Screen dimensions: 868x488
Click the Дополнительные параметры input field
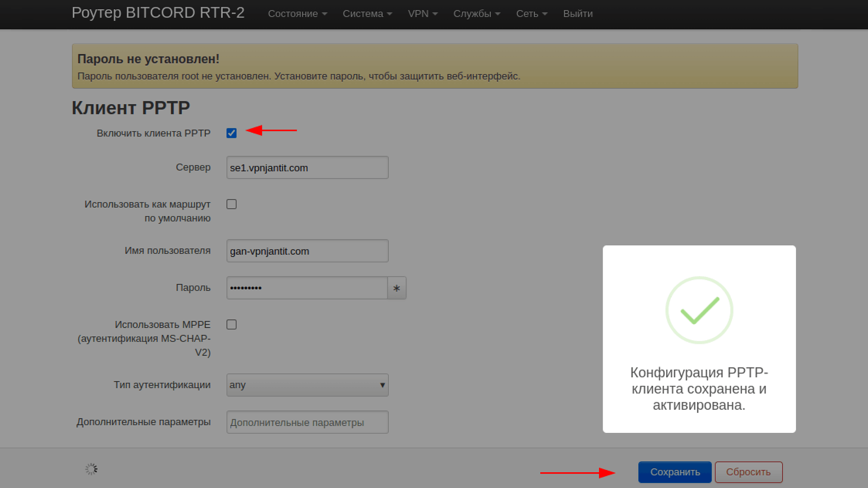point(307,422)
